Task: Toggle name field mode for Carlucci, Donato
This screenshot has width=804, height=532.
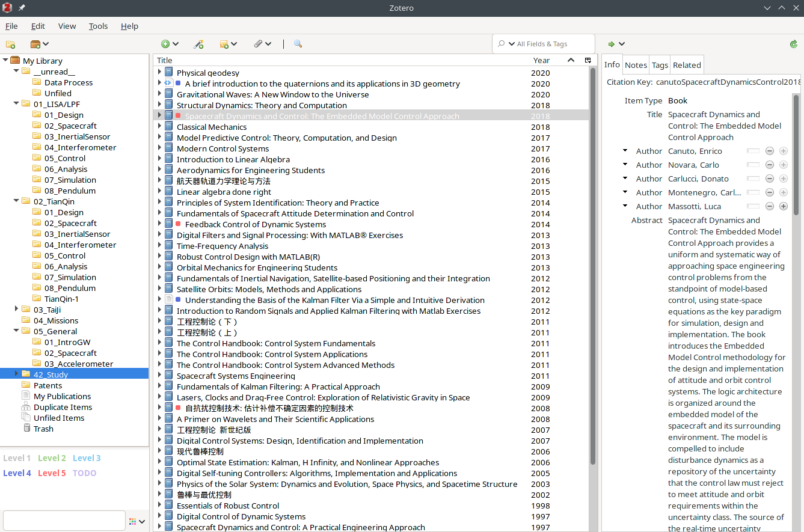Action: [753, 179]
